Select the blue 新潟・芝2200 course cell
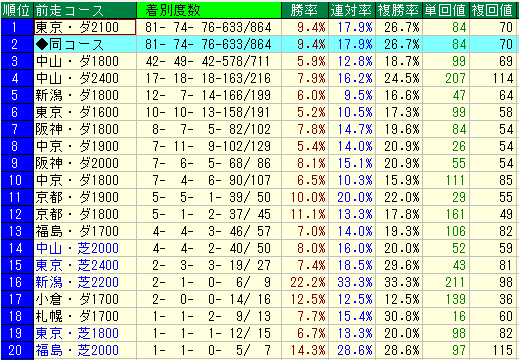The image size is (519, 360). pyautogui.click(x=85, y=282)
